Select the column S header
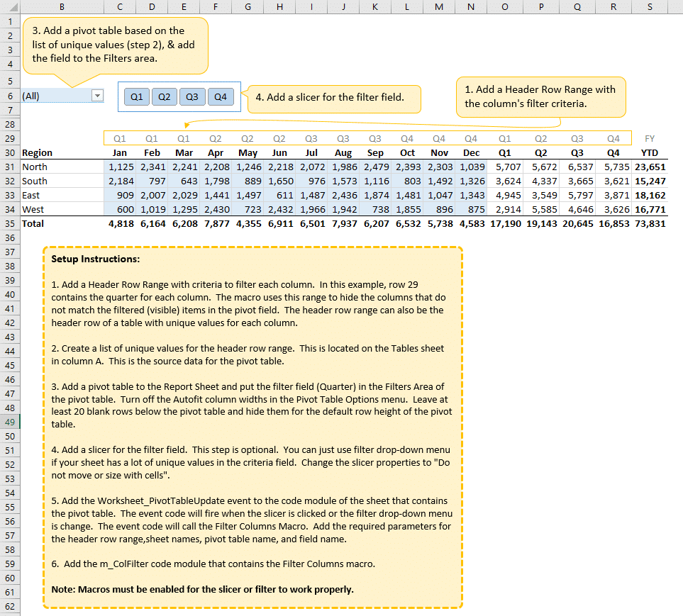This screenshot has width=683, height=616. click(x=650, y=6)
